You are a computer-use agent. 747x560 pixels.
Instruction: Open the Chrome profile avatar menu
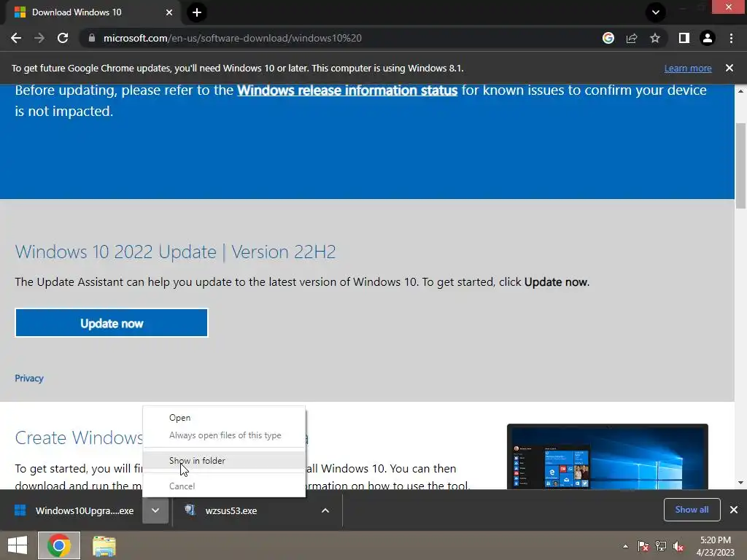(x=708, y=38)
